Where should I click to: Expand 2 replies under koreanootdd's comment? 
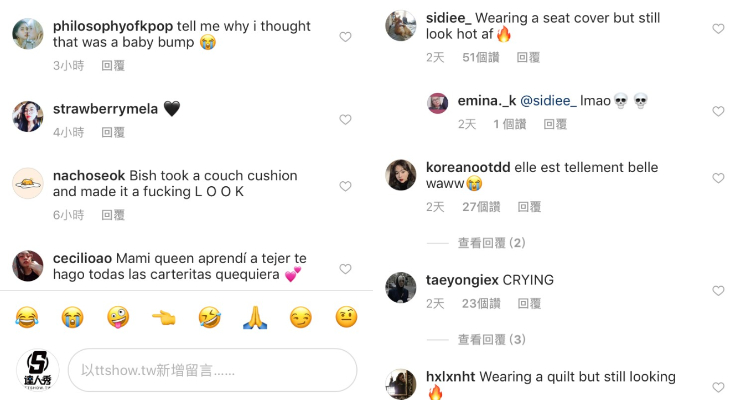[x=491, y=243]
